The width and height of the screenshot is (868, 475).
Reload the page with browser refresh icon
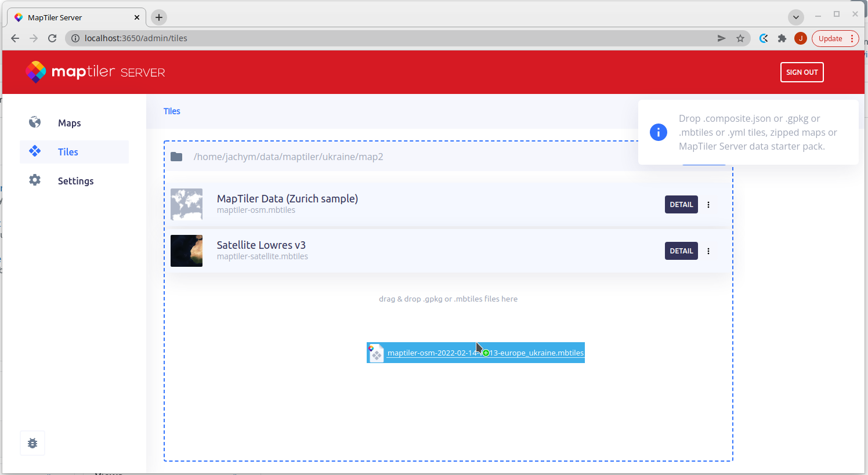click(52, 38)
